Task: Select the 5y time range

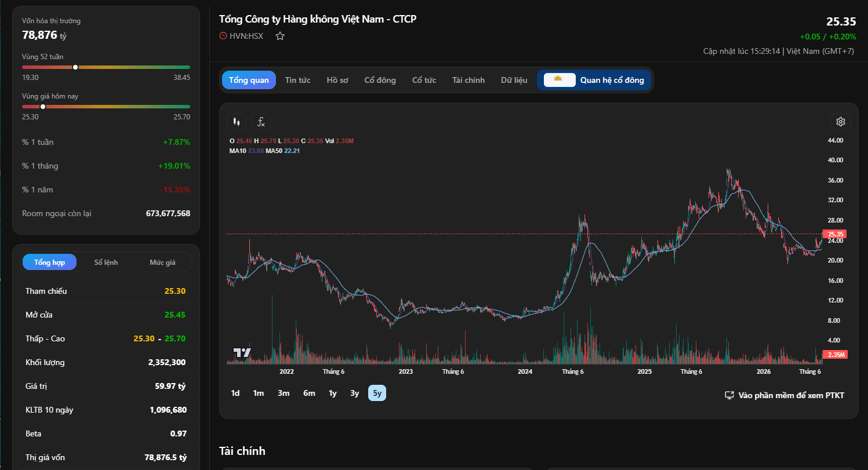Action: [x=377, y=393]
